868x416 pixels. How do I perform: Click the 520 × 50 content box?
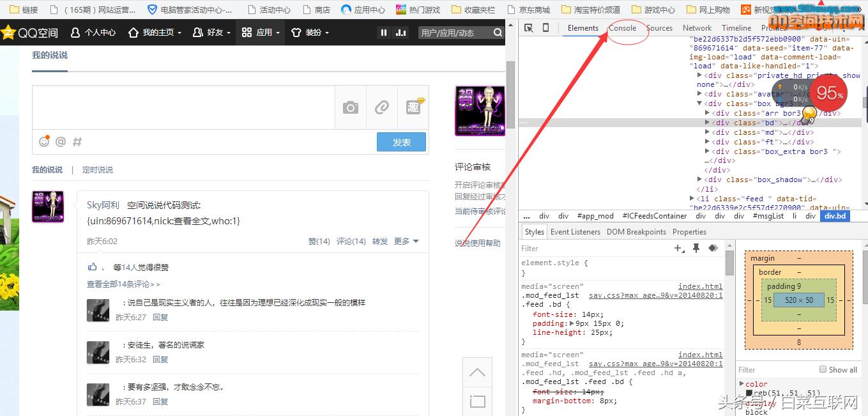coord(799,300)
